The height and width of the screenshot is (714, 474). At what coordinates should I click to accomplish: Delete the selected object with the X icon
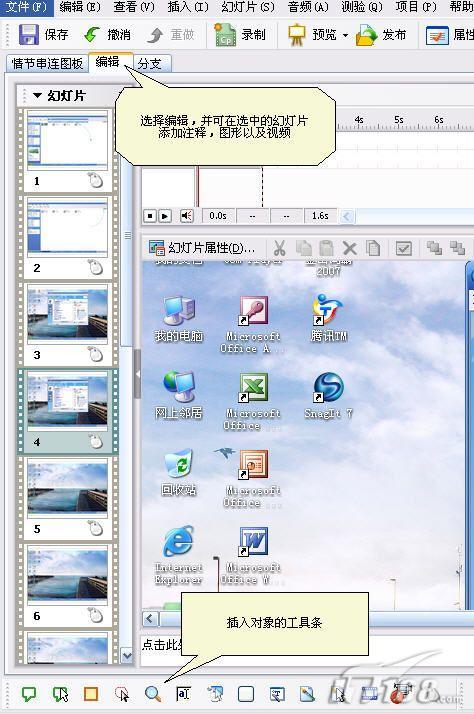(x=350, y=248)
